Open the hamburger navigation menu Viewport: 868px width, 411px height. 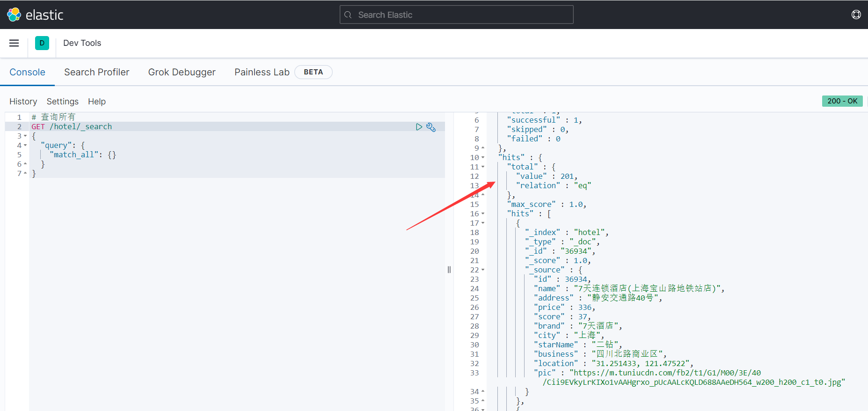pos(14,43)
